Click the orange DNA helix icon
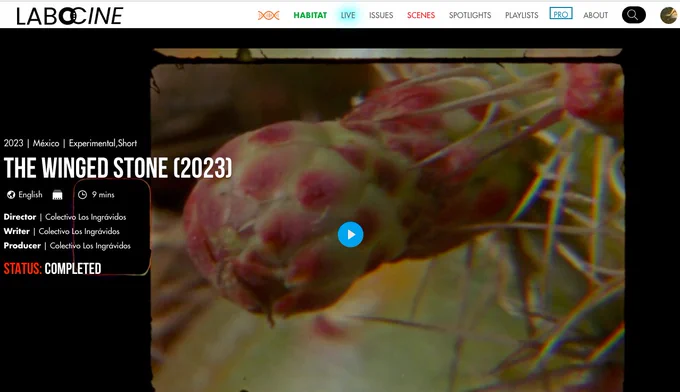Viewport: 680px width, 392px height. point(268,16)
